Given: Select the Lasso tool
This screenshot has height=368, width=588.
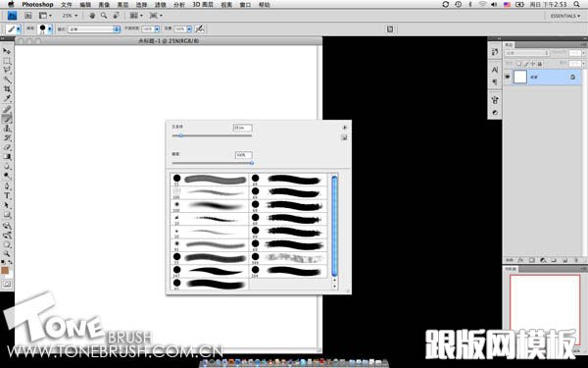Looking at the screenshot, I should [7, 70].
